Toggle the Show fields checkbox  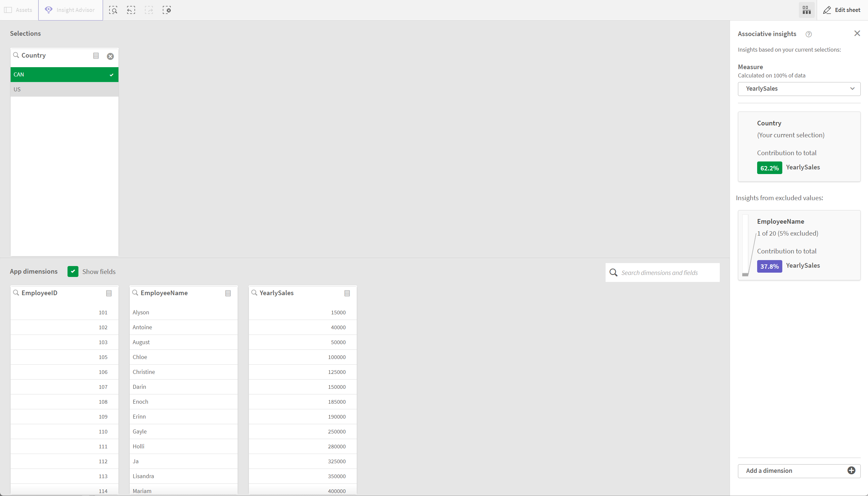click(73, 271)
